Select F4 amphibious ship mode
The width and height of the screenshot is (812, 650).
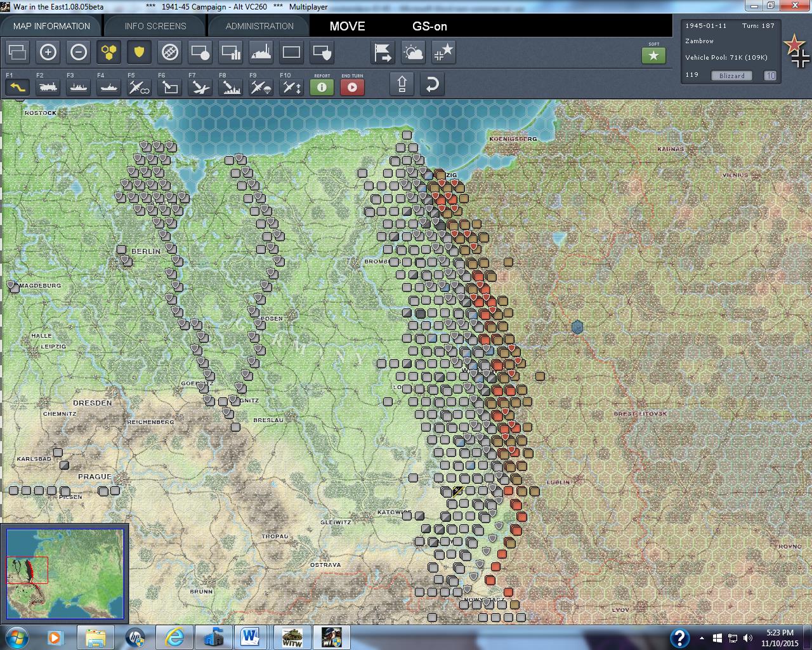(108, 86)
